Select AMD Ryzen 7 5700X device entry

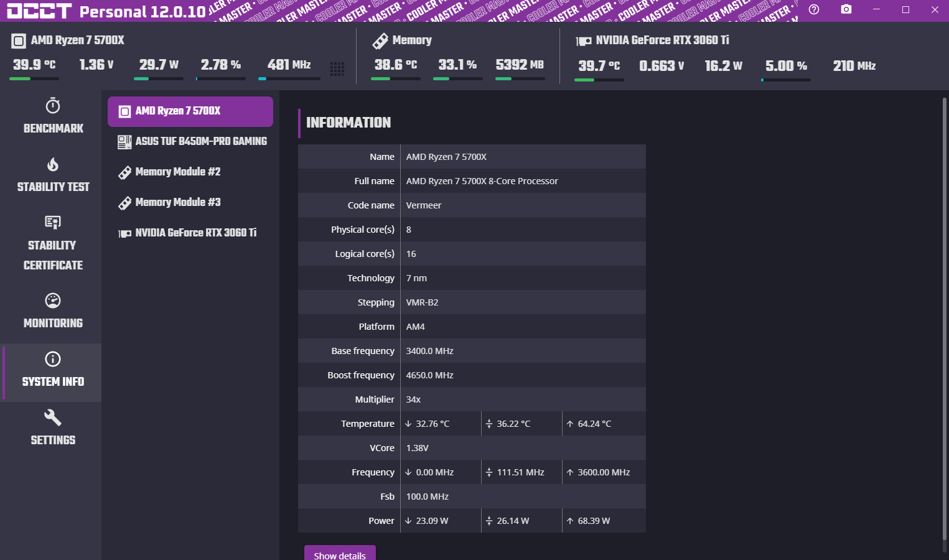[x=190, y=111]
